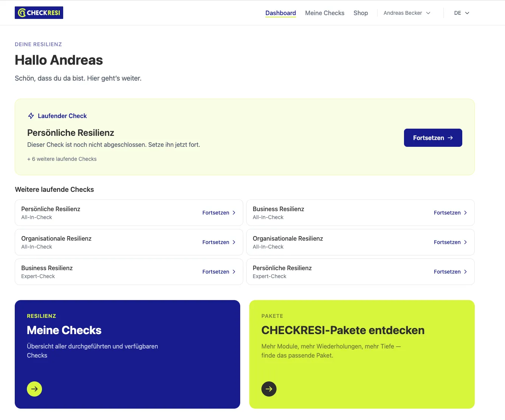Click the 'DEINE RESILIENZ' overline text
The width and height of the screenshot is (505, 420).
pos(38,44)
